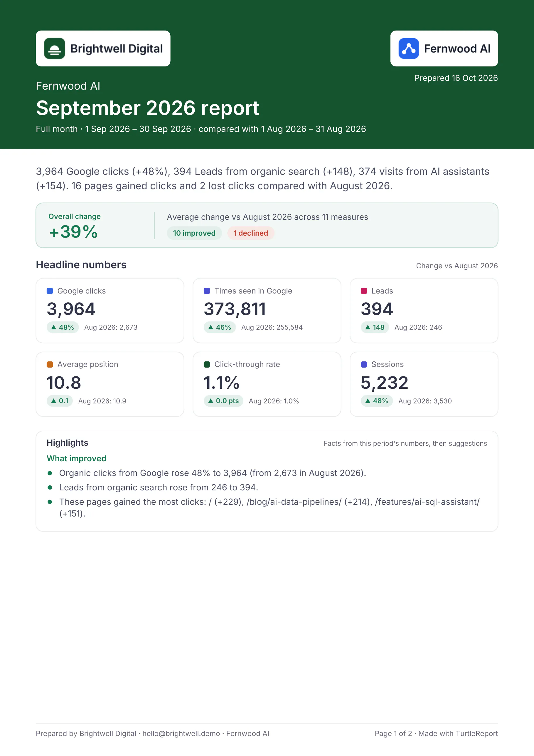Click the 46% change badge

(220, 327)
